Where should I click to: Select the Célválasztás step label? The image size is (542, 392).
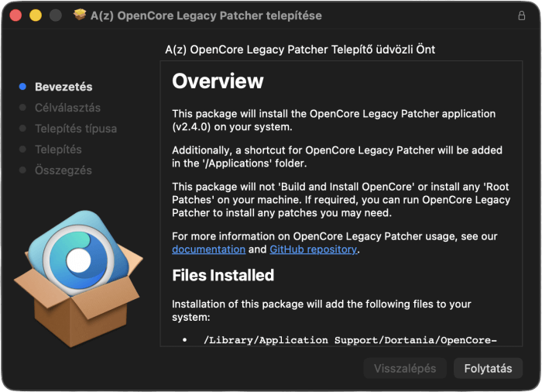coord(68,108)
